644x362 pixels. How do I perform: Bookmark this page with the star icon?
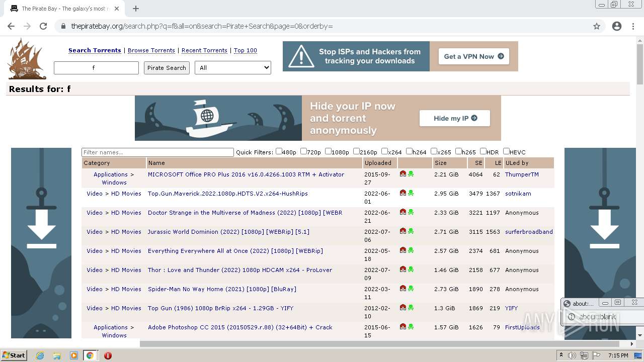tap(597, 26)
